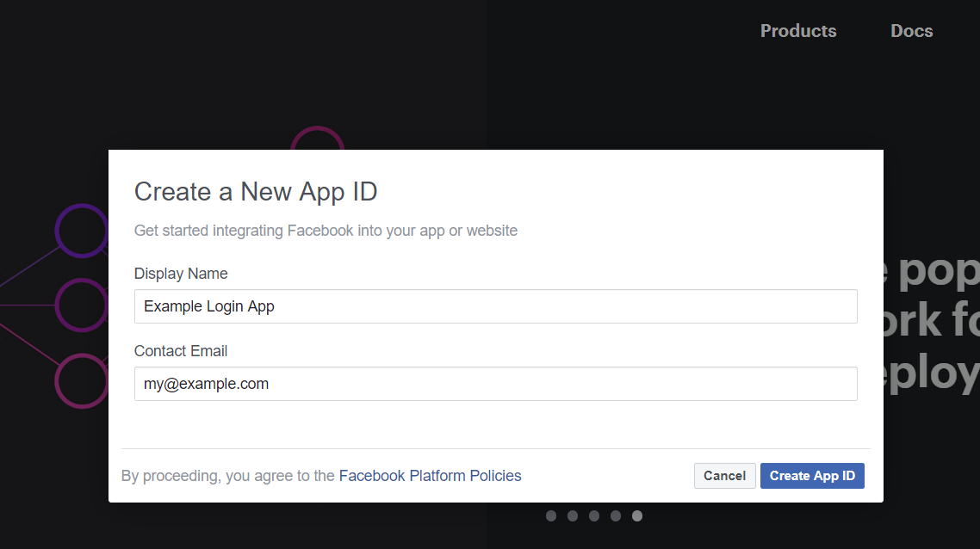This screenshot has width=980, height=549.
Task: Open the Facebook Platform Policies link
Action: point(430,476)
